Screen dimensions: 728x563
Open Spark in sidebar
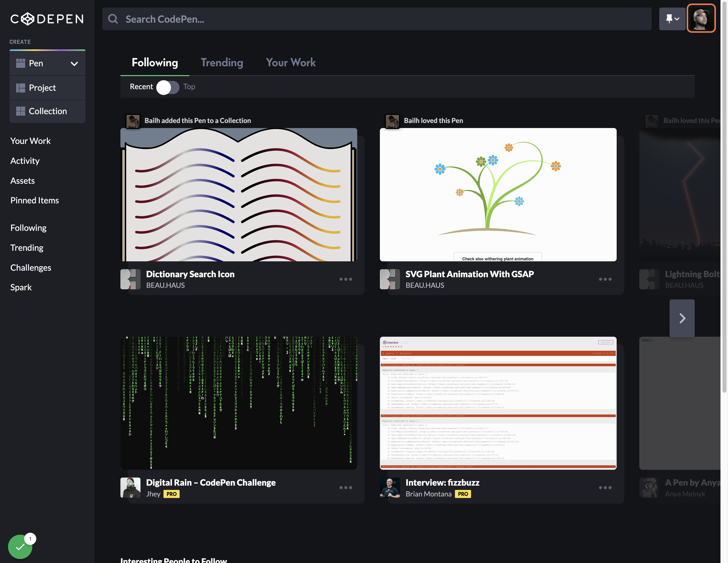21,288
